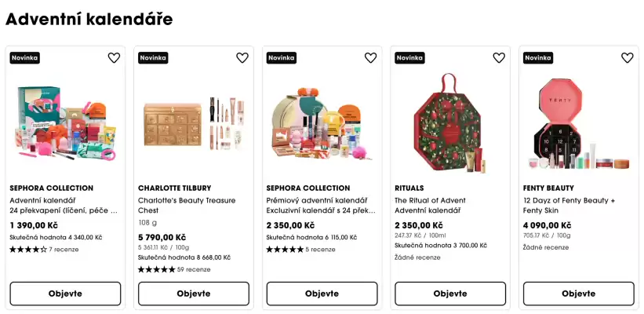Click heart on Prémiový adventní kalendář card

(370, 58)
